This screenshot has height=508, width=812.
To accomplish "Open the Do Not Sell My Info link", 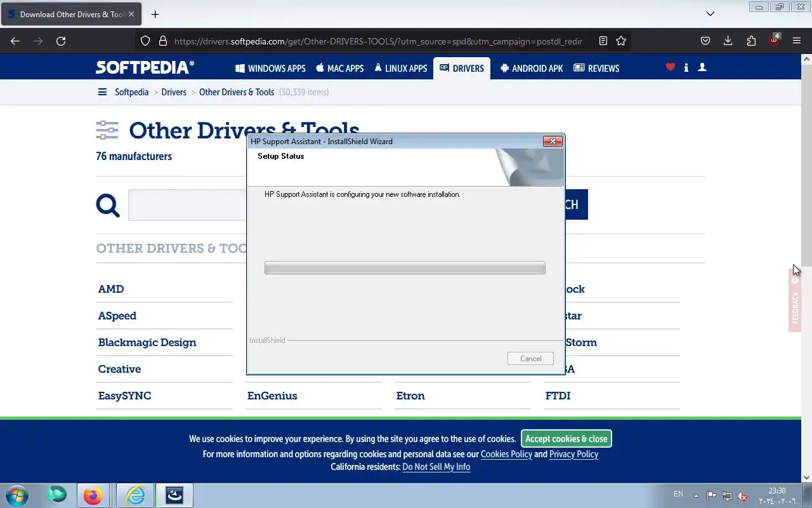I will pos(436,467).
